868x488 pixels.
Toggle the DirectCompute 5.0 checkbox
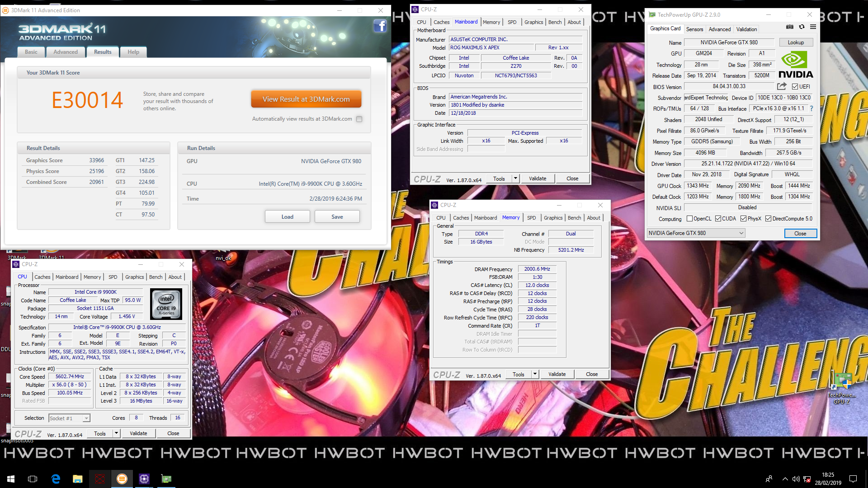[x=768, y=219]
